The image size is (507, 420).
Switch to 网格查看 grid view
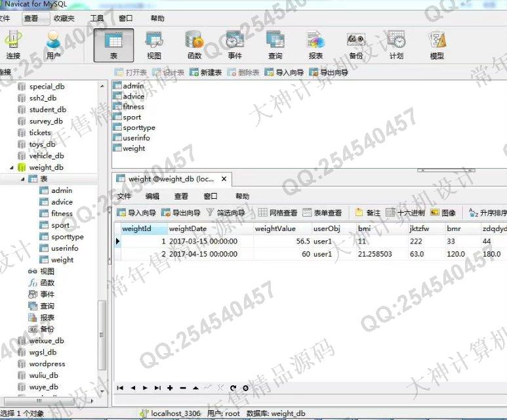coord(277,213)
